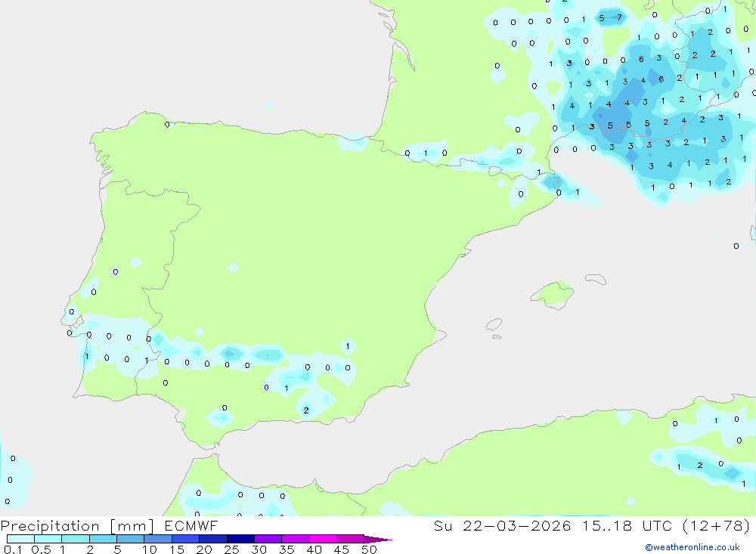The image size is (756, 554).
Task: Pick the violet swatch between 30 and 35
Action: coord(268,539)
